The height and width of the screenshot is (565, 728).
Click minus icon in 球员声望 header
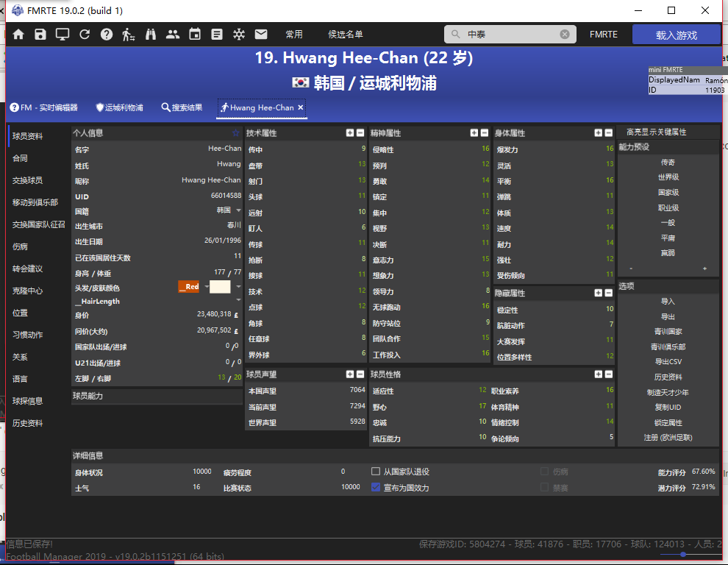click(x=360, y=374)
